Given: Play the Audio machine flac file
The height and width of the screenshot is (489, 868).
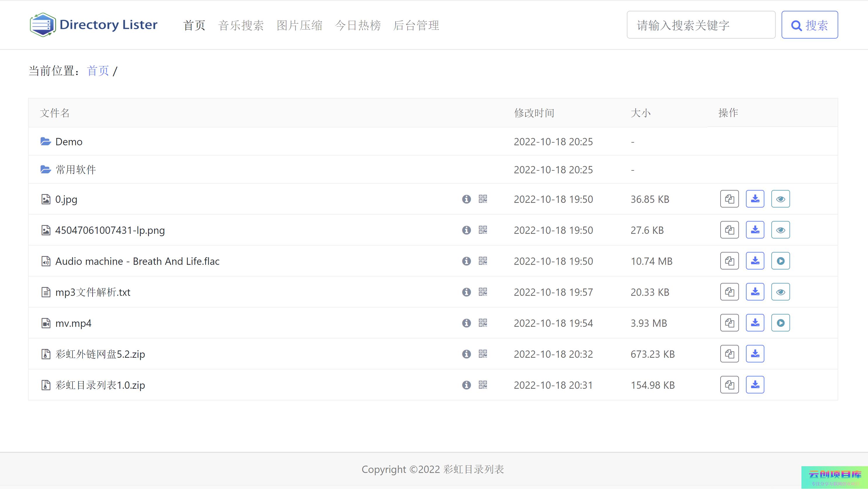Looking at the screenshot, I should click(x=780, y=261).
